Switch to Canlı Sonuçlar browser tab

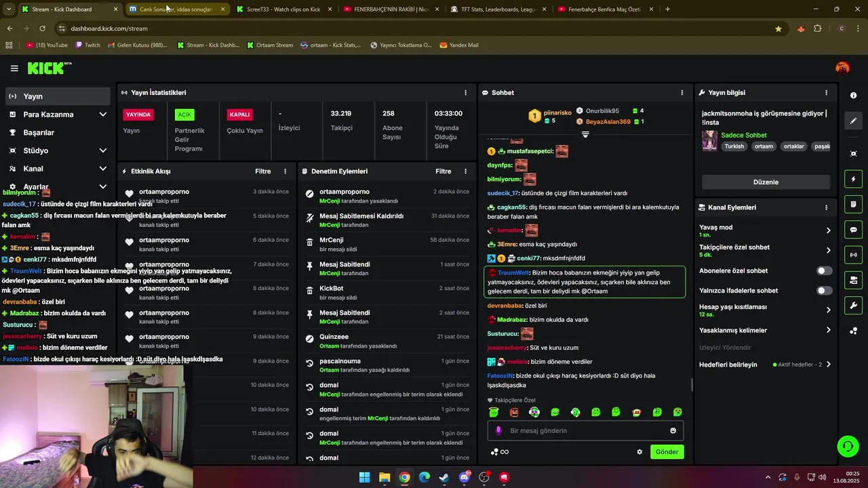click(x=176, y=9)
